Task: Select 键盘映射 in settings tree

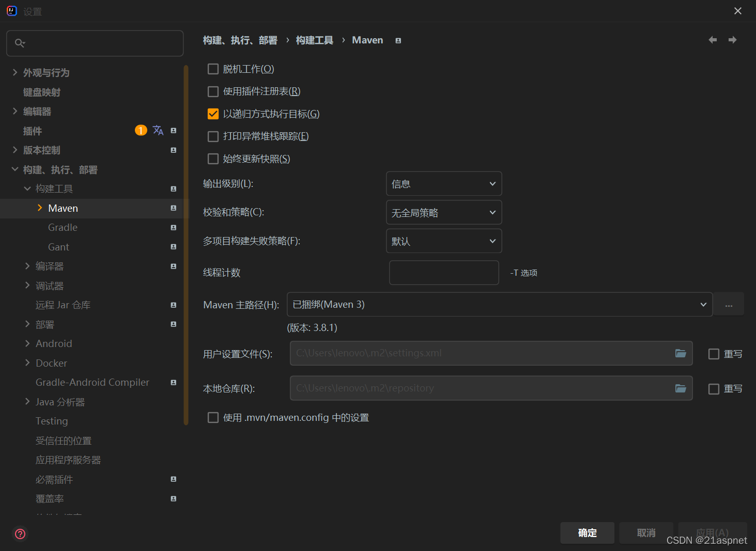Action: click(x=42, y=92)
